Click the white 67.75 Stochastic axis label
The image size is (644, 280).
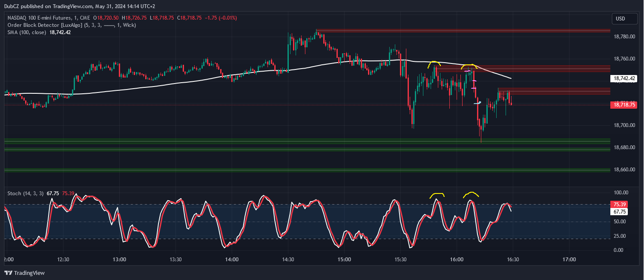(620, 211)
